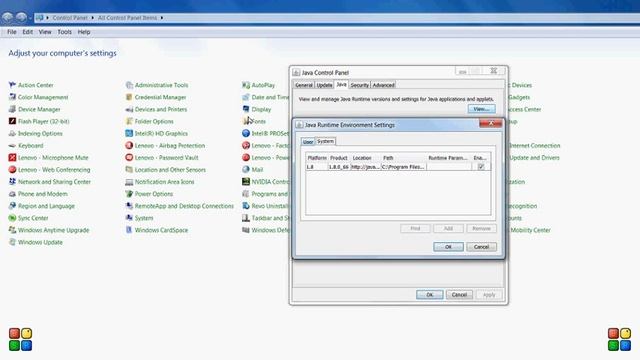Click Phone and Modem icon

point(12,194)
